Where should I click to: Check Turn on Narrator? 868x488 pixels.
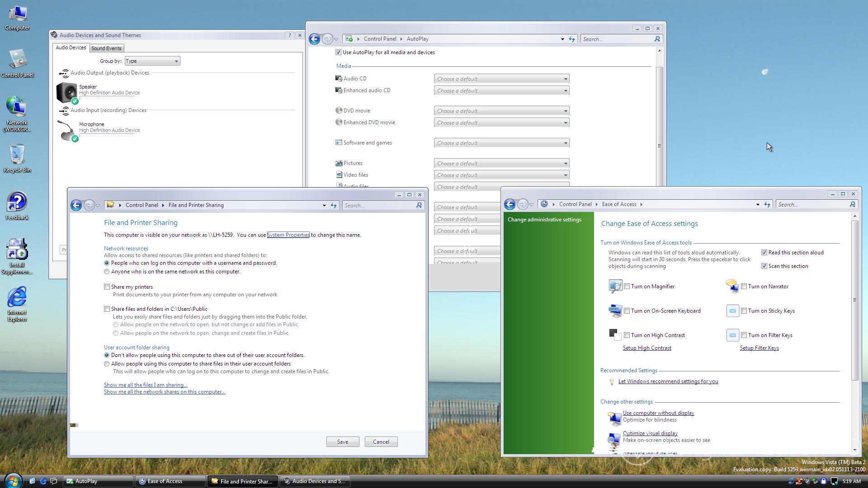[x=744, y=286]
